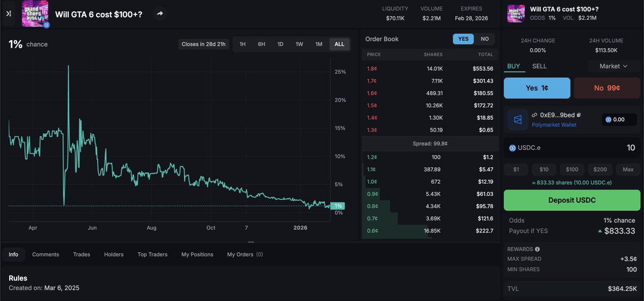Click the 0.00 wallet balance
The image size is (644, 301).
click(619, 120)
